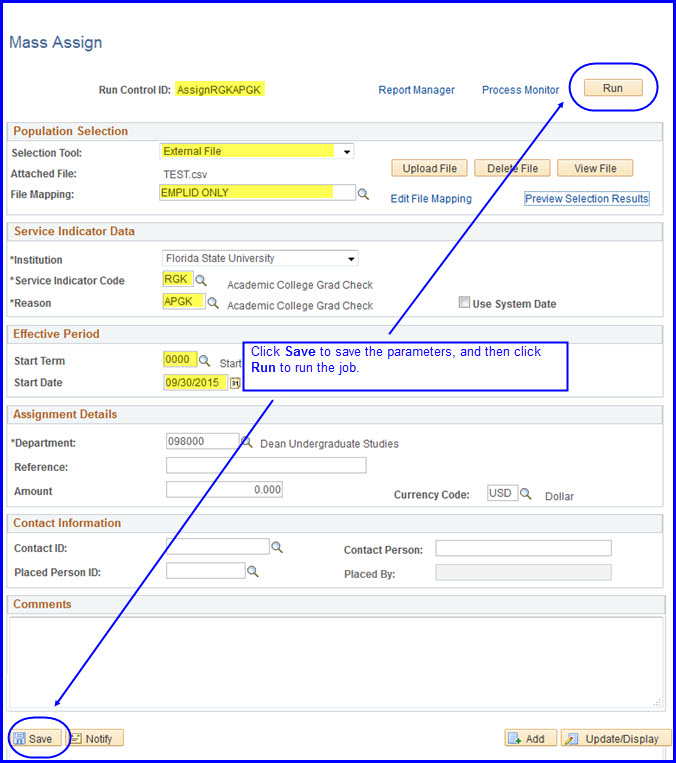The image size is (676, 763).
Task: Click the Reason field lookup magnifier
Action: [x=213, y=302]
